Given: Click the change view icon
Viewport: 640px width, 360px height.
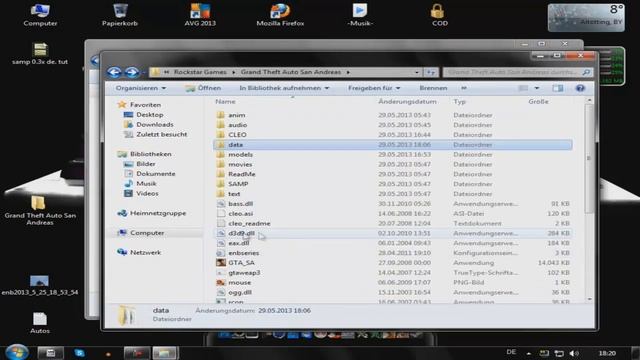Looking at the screenshot, I should [523, 88].
